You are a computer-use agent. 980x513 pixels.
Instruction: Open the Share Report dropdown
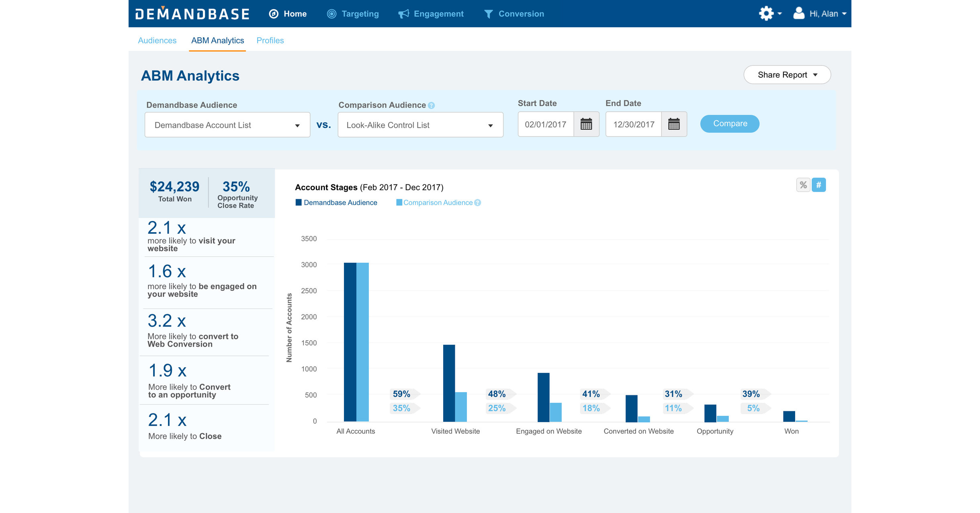786,75
